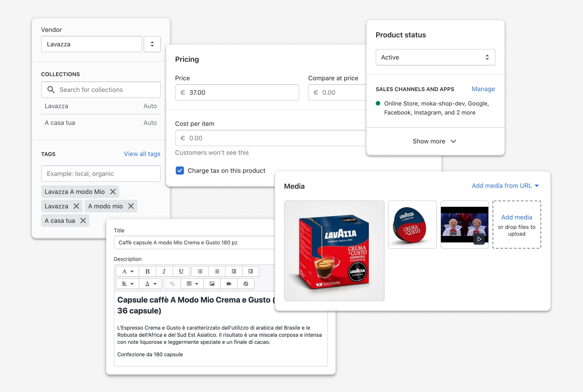Select the 'A casa tua' collection row
583x392 pixels.
pyautogui.click(x=101, y=123)
